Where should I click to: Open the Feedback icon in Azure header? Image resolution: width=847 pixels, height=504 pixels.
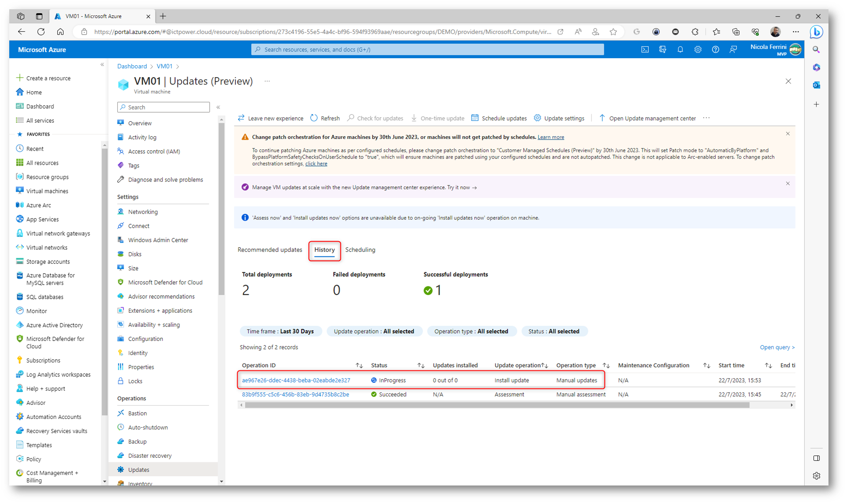(x=733, y=50)
